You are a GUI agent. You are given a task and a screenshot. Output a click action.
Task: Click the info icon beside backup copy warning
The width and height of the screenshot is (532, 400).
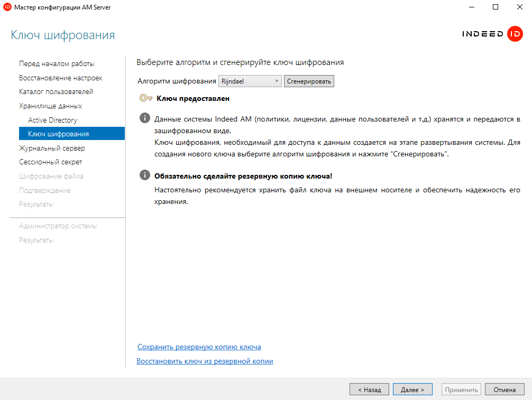point(144,175)
